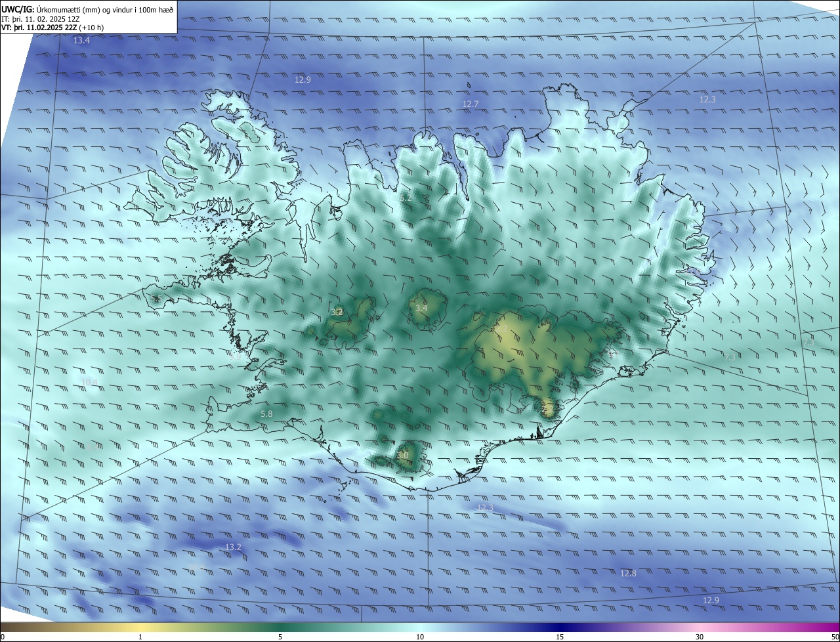Click the colorbar tick labeled 10
840x642 pixels.
tap(420, 637)
